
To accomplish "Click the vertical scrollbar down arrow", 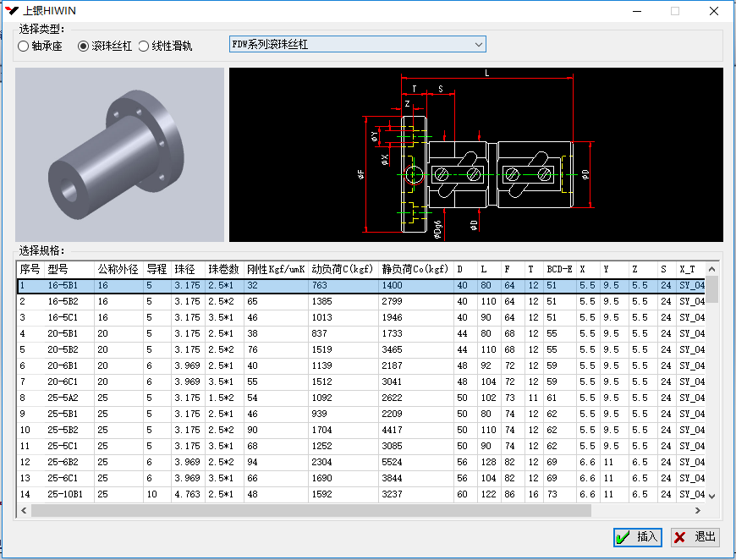I will 711,496.
